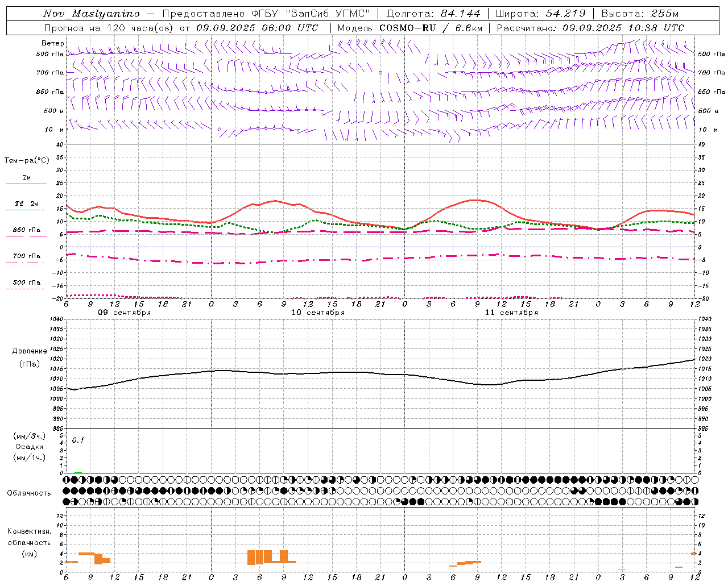
Task: Click the 'Ветер' wind panel label
Action: (x=52, y=43)
